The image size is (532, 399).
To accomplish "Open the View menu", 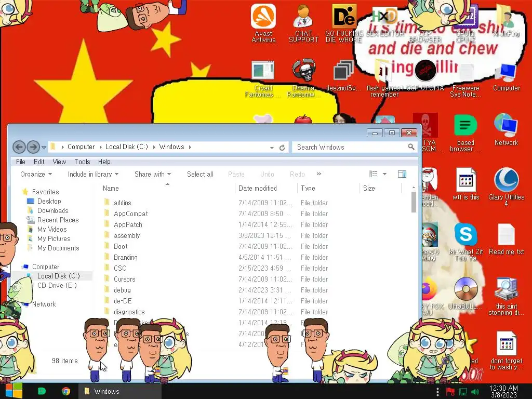I will point(59,162).
